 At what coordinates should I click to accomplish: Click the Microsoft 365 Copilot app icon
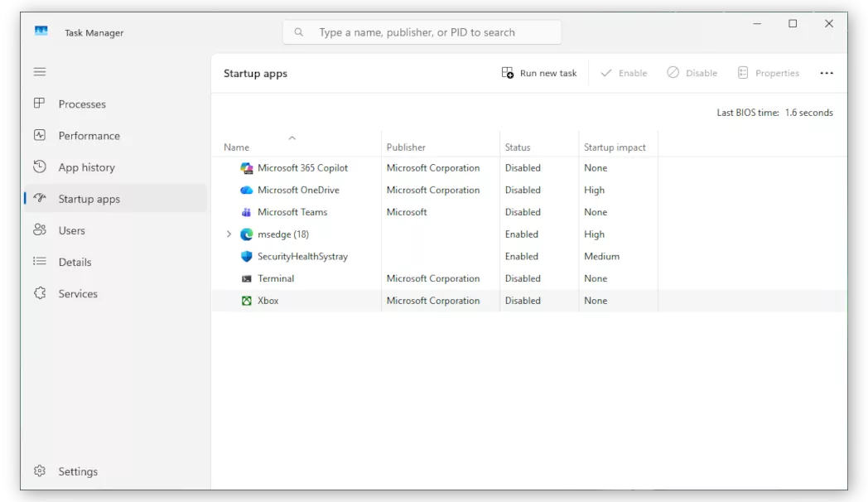pos(247,167)
